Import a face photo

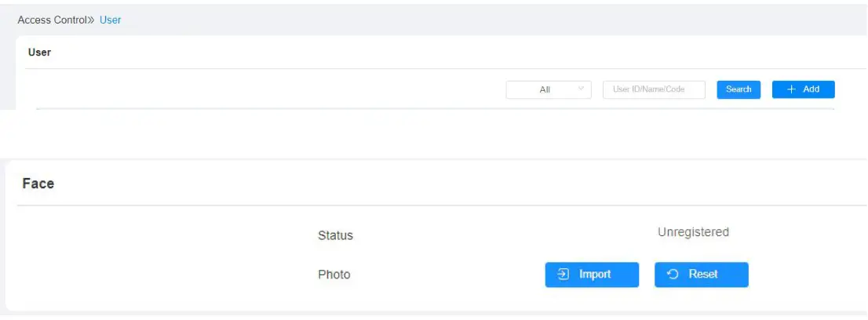(x=592, y=275)
